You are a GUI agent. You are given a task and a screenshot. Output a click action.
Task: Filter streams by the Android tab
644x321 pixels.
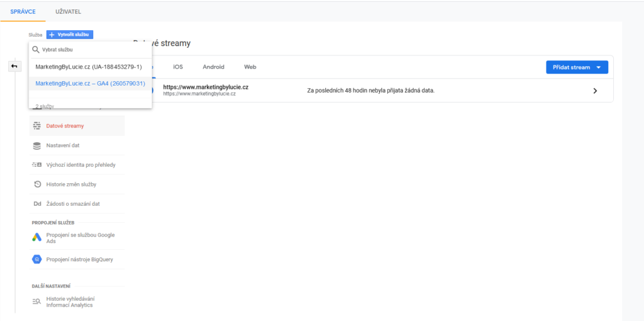214,67
